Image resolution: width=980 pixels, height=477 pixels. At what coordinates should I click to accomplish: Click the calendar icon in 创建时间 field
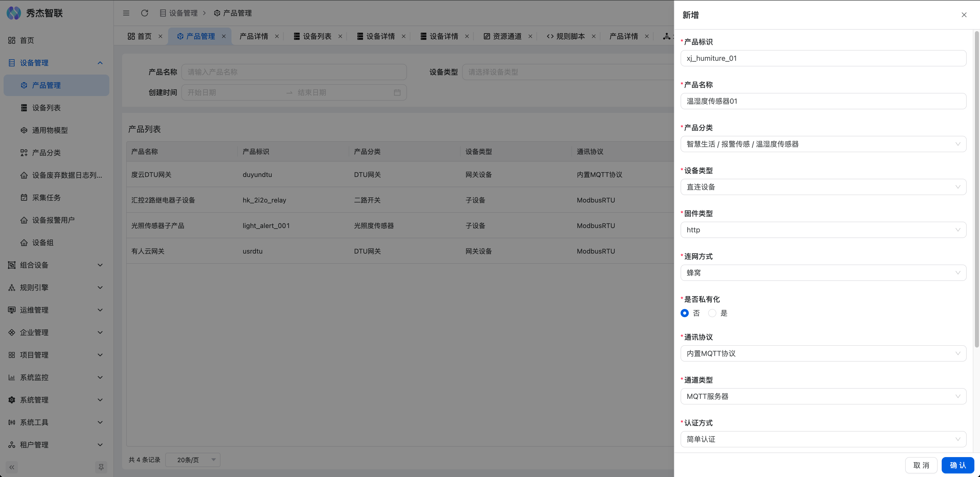point(397,92)
